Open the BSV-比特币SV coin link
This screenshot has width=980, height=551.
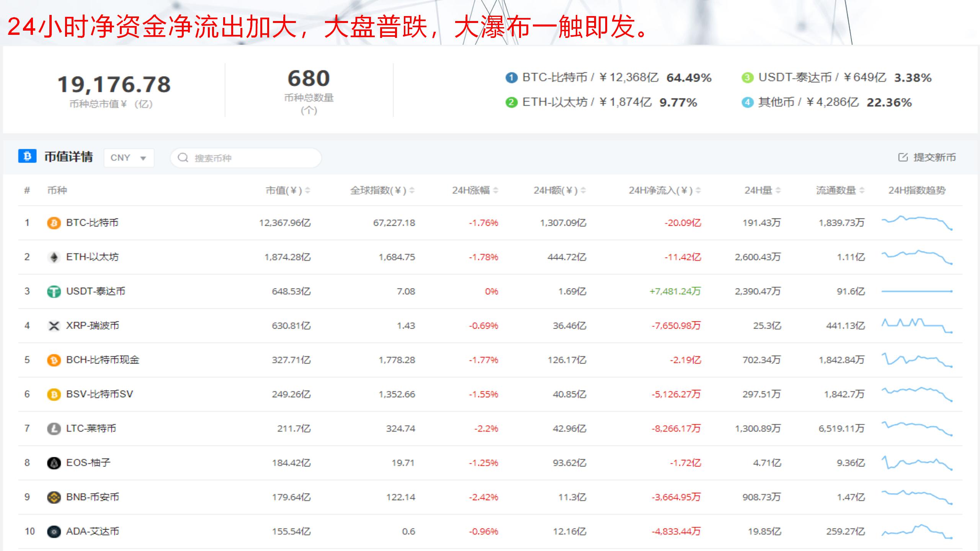tap(100, 394)
